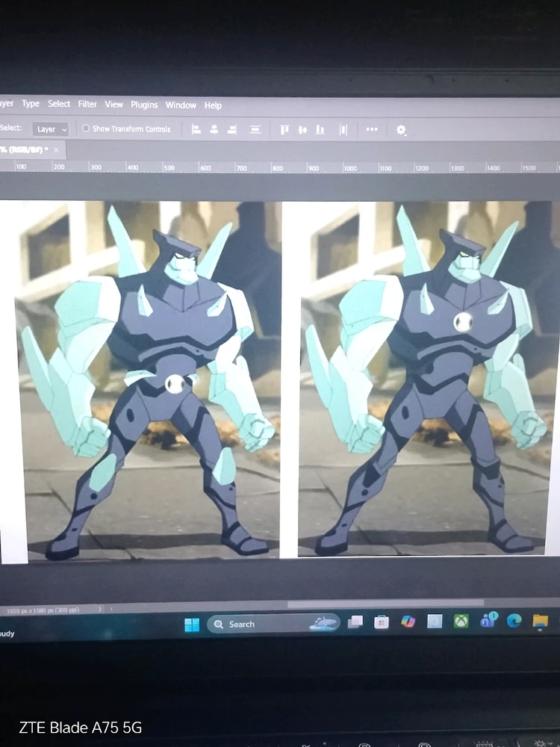
Task: Distribute vertically icon in options bar
Action: 255,129
